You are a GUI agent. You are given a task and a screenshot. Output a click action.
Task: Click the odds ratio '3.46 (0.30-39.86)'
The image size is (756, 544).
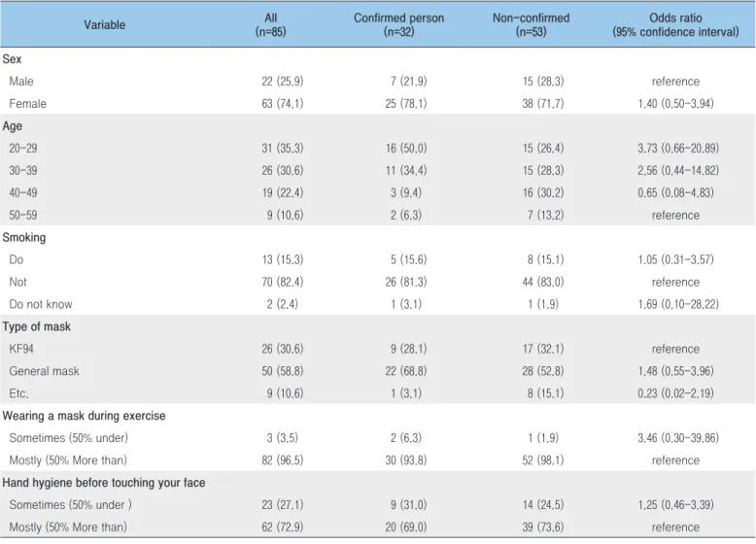pos(678,438)
